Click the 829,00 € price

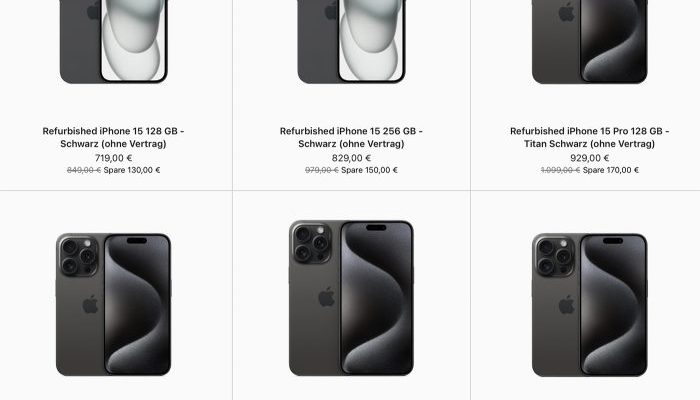click(x=351, y=158)
